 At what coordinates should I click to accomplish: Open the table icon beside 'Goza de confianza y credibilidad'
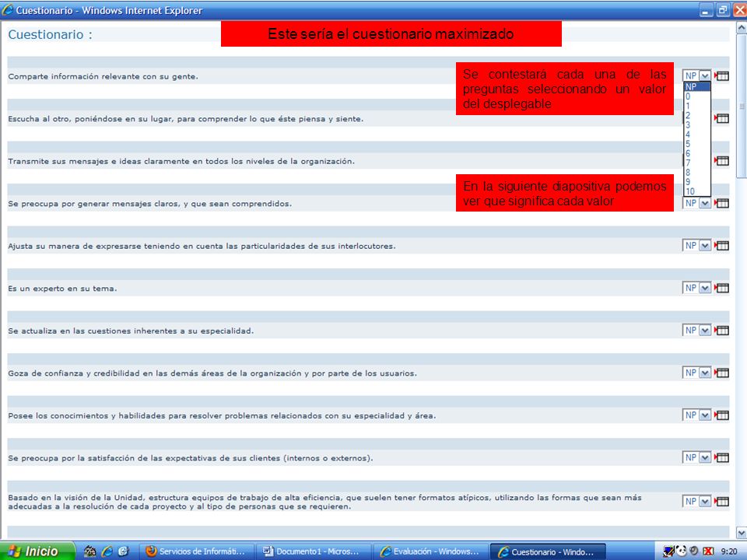pos(722,373)
